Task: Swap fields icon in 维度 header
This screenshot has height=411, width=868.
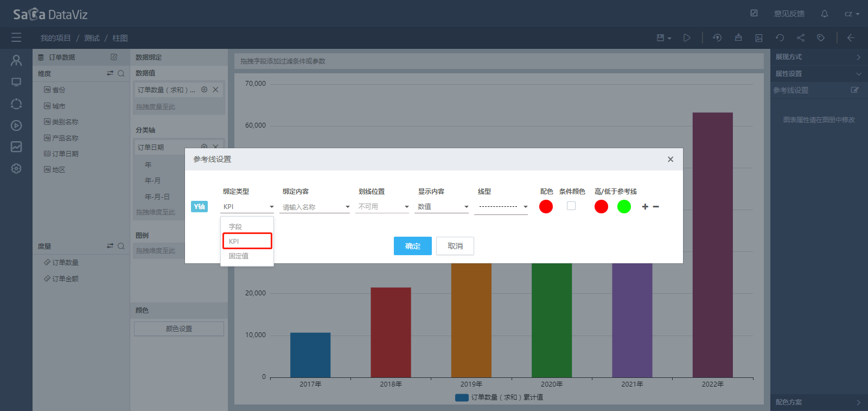Action: 110,73
